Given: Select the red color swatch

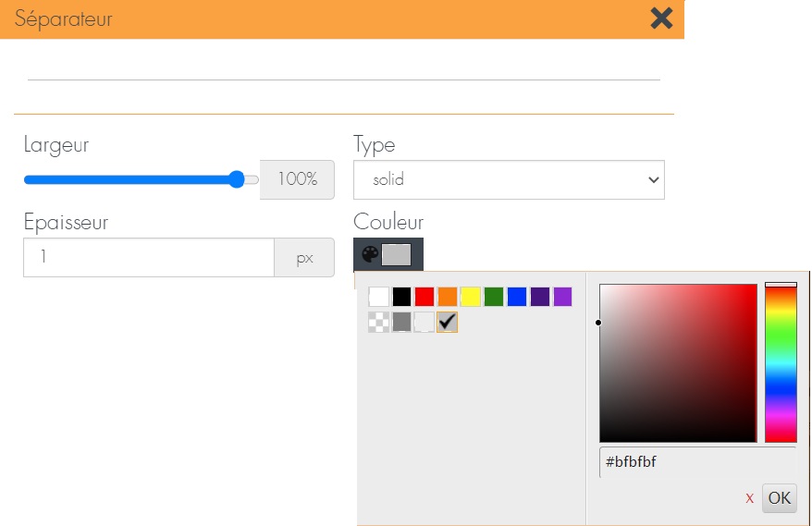Looking at the screenshot, I should (x=424, y=297).
